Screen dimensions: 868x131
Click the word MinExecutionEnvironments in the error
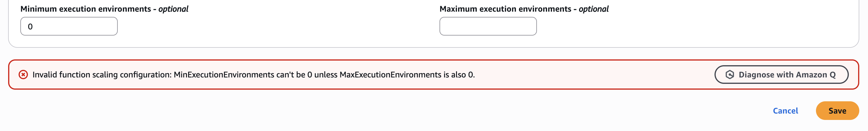point(224,75)
